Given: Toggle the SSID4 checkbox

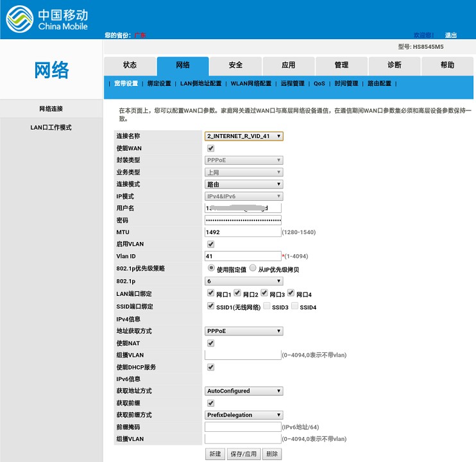Looking at the screenshot, I should point(294,305).
